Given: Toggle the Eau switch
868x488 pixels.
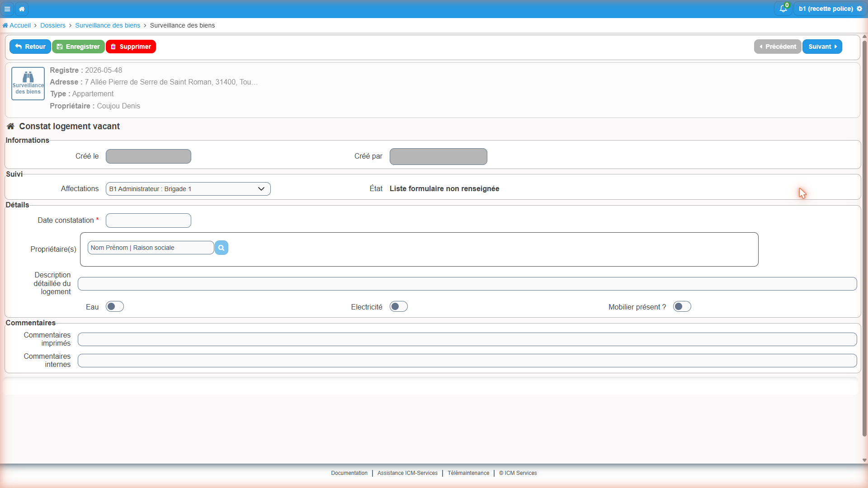Looking at the screenshot, I should tap(115, 307).
